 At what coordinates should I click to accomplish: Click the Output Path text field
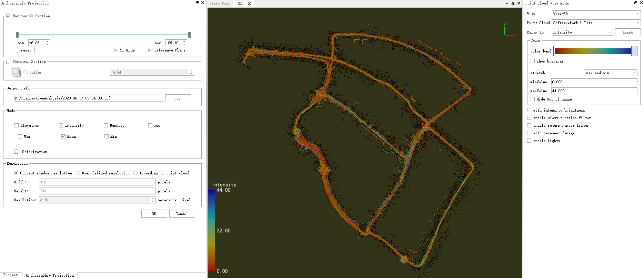pyautogui.click(x=88, y=98)
